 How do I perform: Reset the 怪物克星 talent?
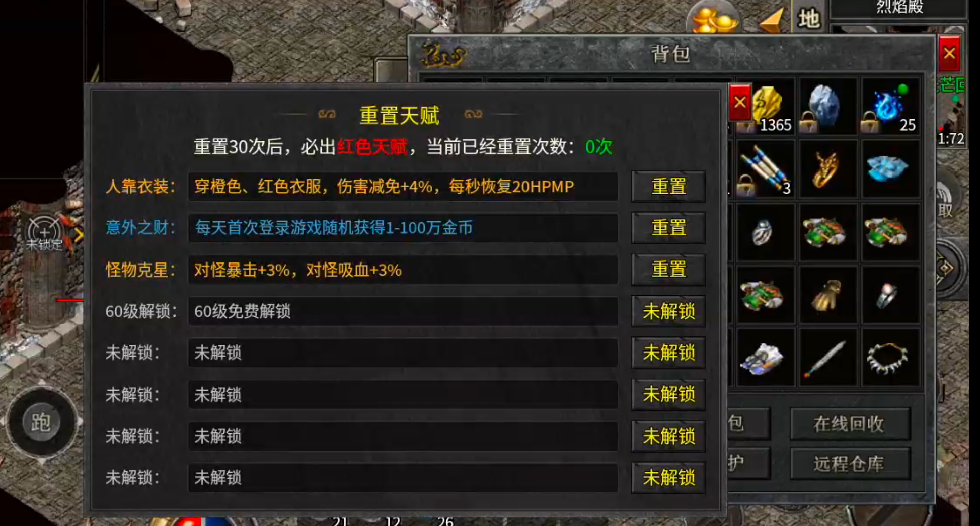(x=668, y=270)
